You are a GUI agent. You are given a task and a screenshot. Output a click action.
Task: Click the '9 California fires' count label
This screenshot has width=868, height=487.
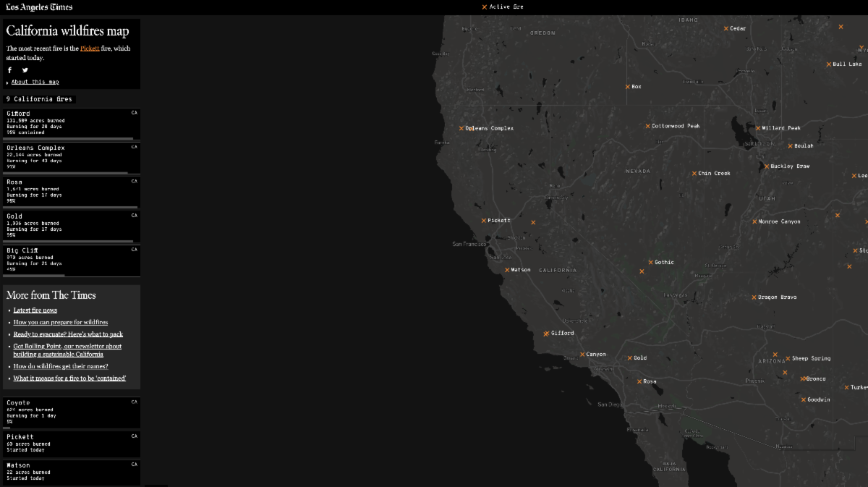[x=39, y=99]
